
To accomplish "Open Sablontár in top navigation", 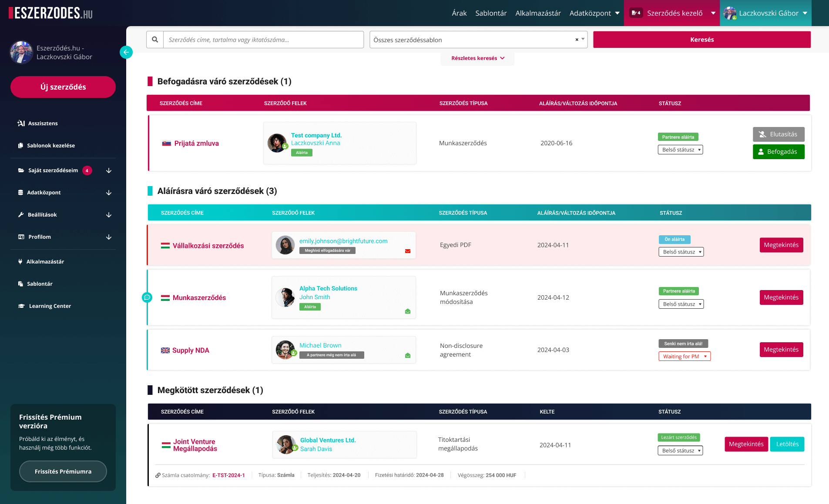I will click(491, 13).
